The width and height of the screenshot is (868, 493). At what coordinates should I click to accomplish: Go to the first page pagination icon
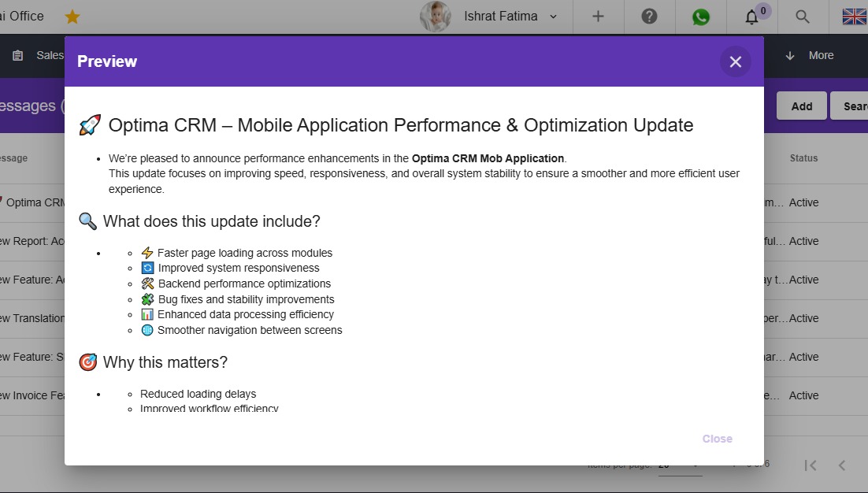click(811, 465)
